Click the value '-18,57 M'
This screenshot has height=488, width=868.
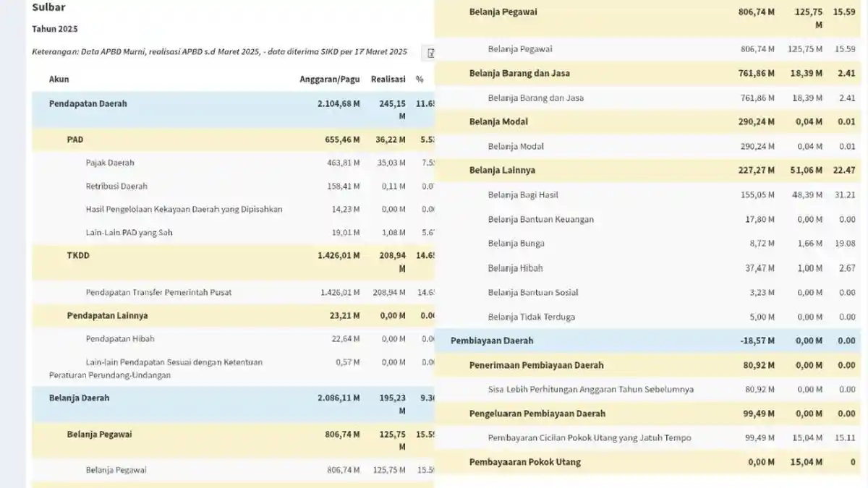(757, 341)
